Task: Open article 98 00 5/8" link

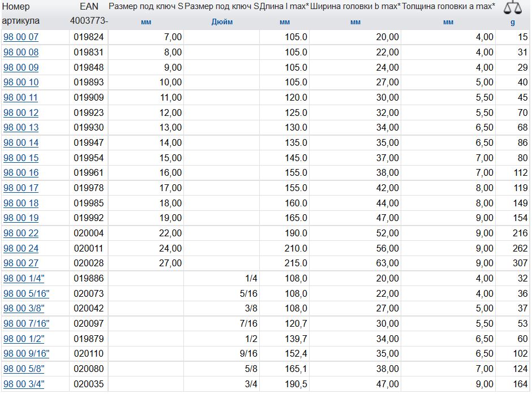Action: click(24, 369)
